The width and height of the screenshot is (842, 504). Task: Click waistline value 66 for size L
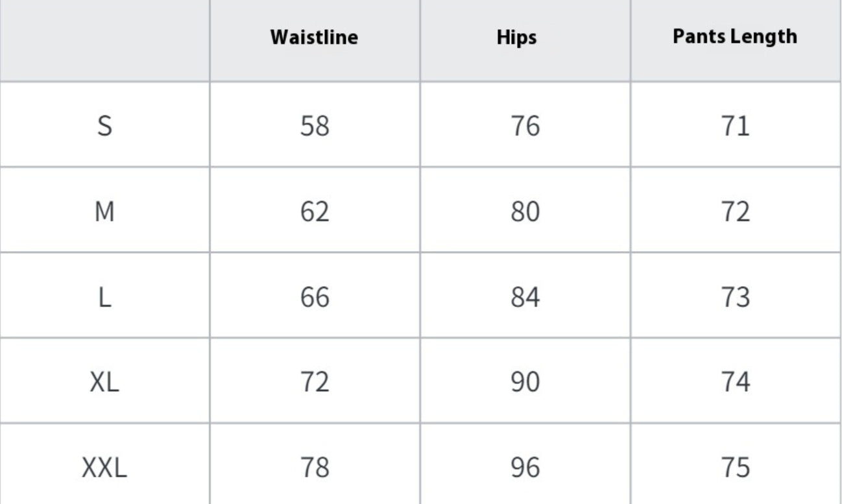(315, 297)
